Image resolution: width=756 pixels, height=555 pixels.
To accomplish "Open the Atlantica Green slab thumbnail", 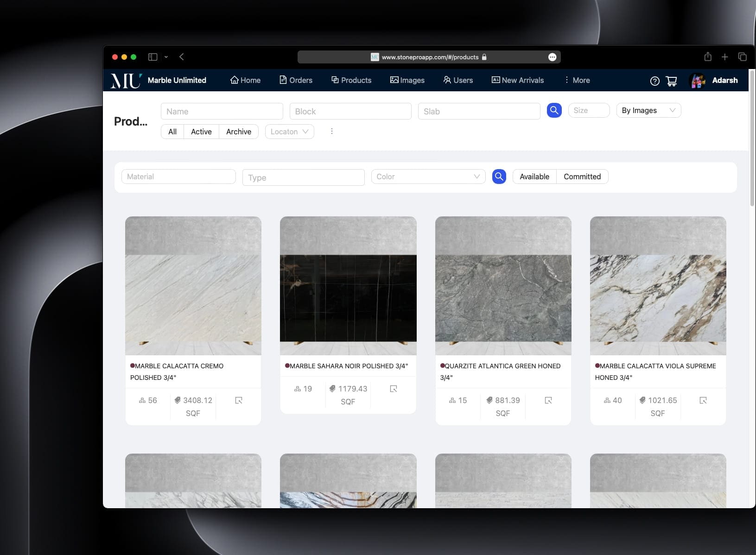I will point(503,286).
